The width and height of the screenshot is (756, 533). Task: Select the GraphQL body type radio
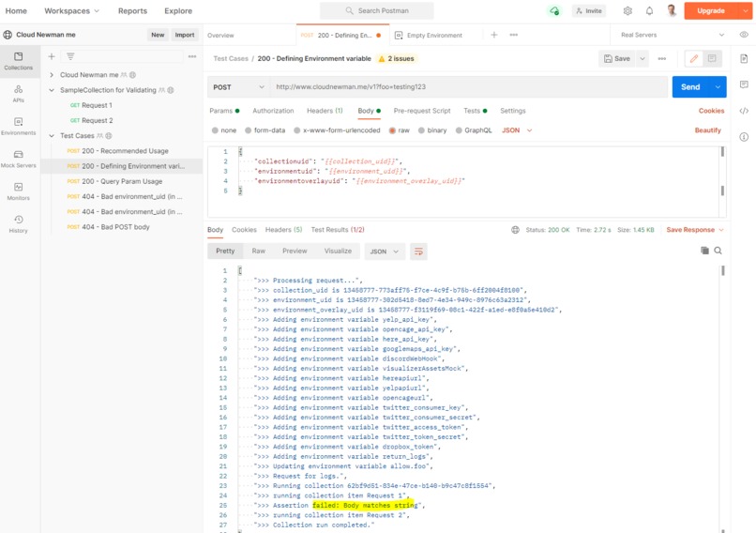click(x=459, y=130)
